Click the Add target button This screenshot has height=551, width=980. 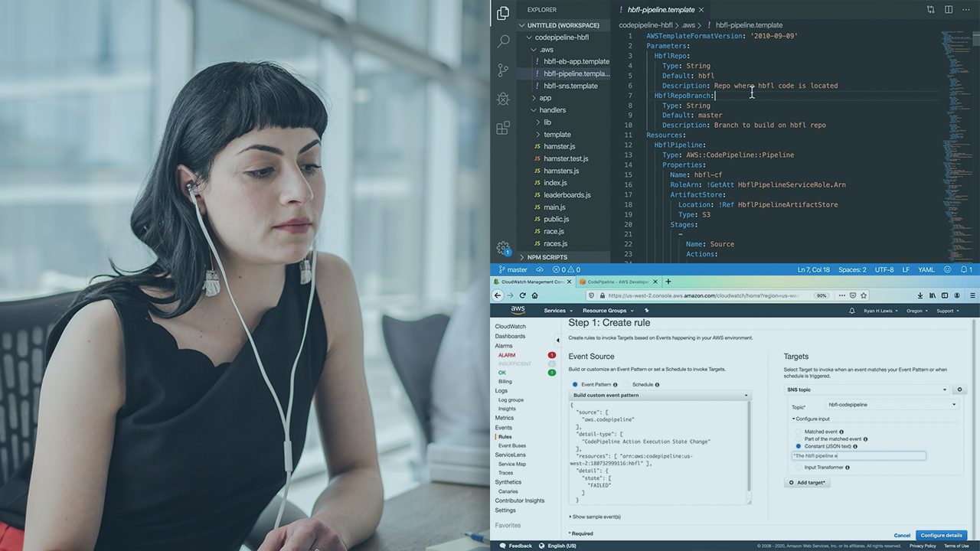(x=807, y=483)
